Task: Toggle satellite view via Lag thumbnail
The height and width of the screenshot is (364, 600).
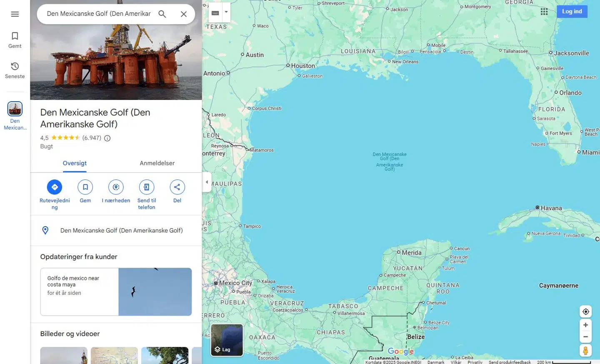Action: [x=227, y=340]
